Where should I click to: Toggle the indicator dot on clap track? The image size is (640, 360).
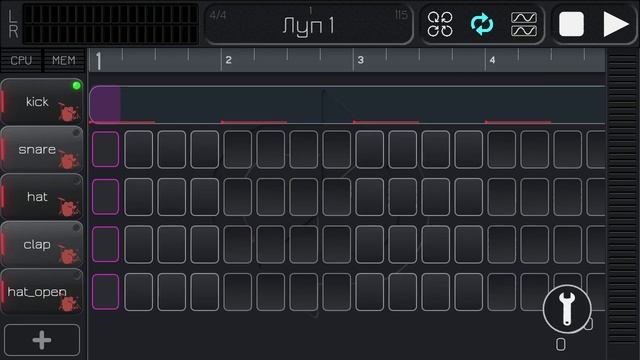click(x=76, y=228)
